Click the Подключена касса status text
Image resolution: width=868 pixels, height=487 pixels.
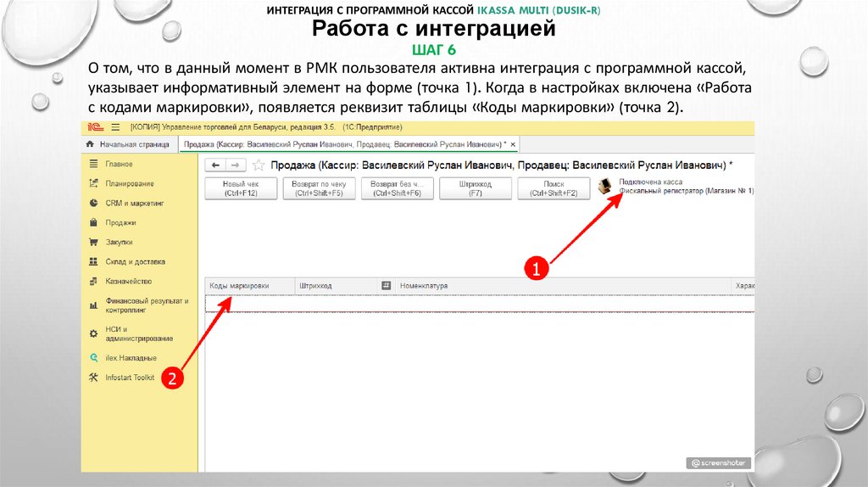coord(650,182)
